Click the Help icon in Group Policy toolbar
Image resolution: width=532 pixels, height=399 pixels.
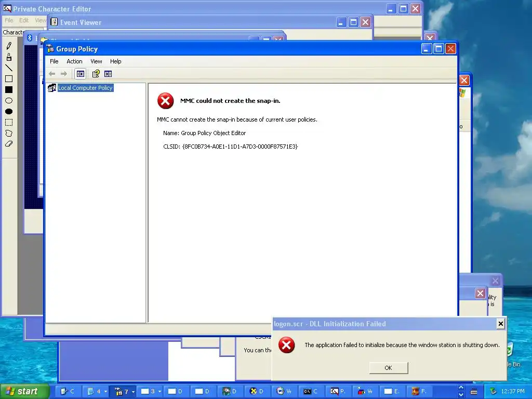point(96,74)
